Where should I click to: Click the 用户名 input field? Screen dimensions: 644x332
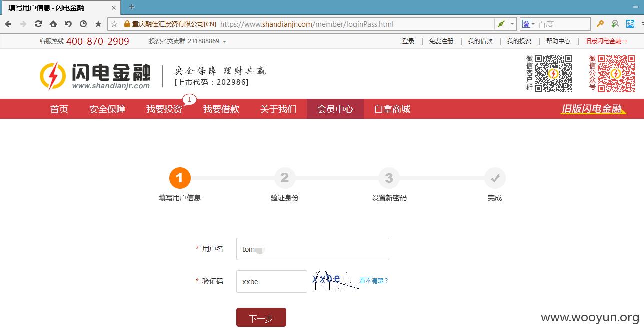(x=313, y=249)
